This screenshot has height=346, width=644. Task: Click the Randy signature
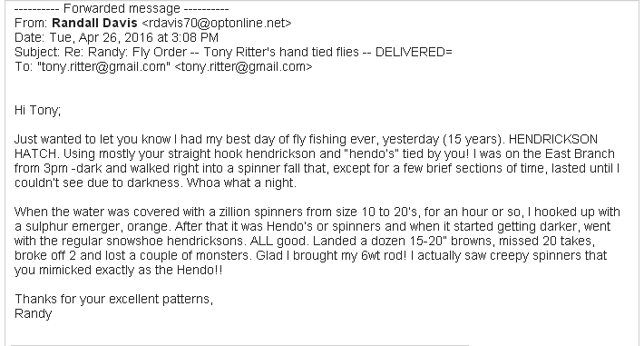coord(34,314)
